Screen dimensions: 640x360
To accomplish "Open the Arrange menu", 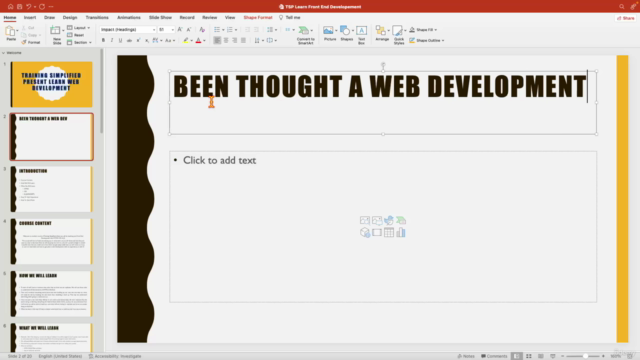I will click(x=382, y=33).
